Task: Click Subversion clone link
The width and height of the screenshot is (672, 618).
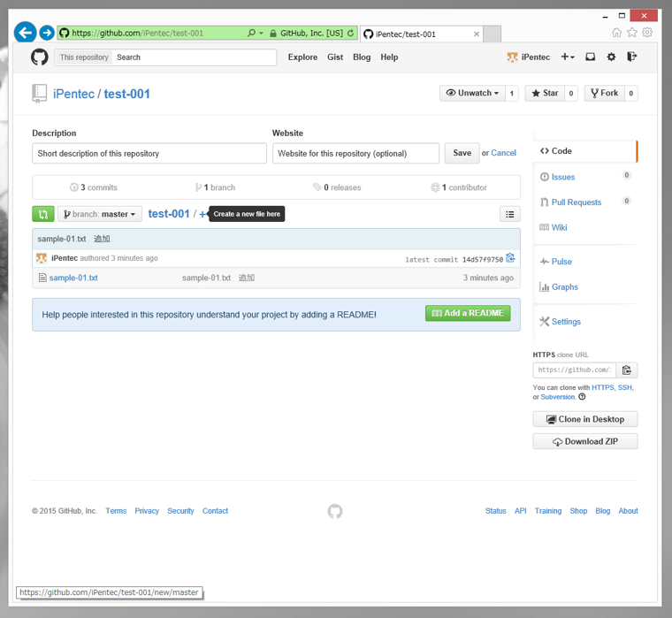Action: [558, 397]
